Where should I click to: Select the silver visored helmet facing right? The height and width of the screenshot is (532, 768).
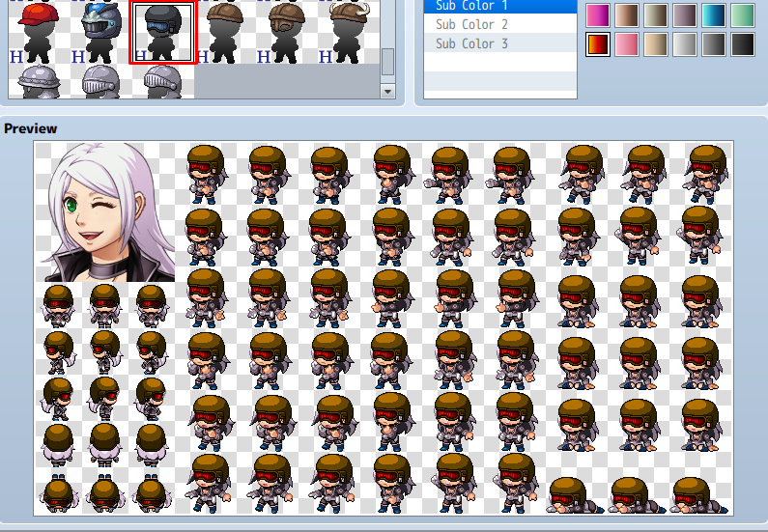(163, 82)
